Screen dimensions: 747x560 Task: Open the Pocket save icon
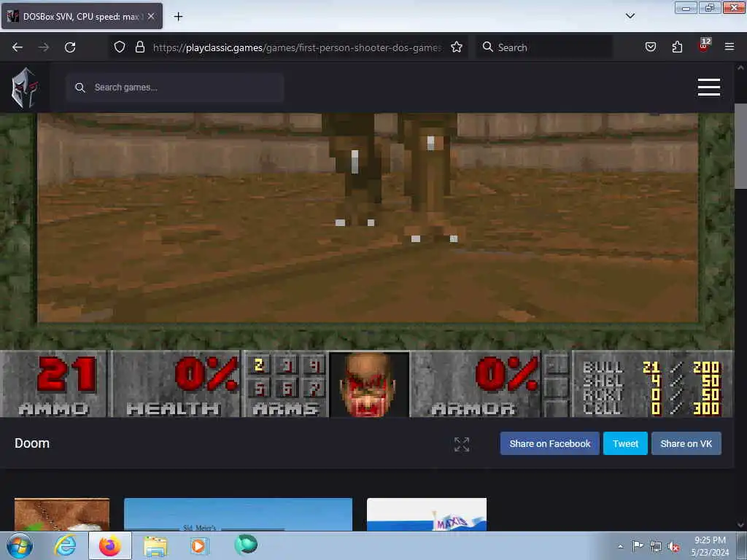650,47
